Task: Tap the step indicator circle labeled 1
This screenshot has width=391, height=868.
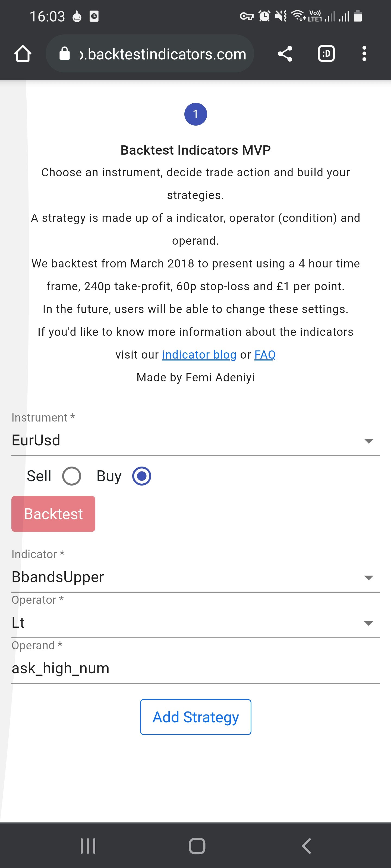Action: (x=196, y=114)
